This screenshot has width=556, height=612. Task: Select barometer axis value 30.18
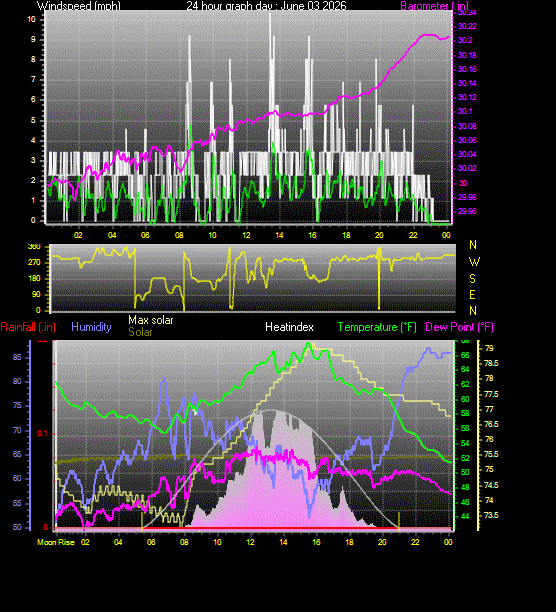(x=467, y=55)
